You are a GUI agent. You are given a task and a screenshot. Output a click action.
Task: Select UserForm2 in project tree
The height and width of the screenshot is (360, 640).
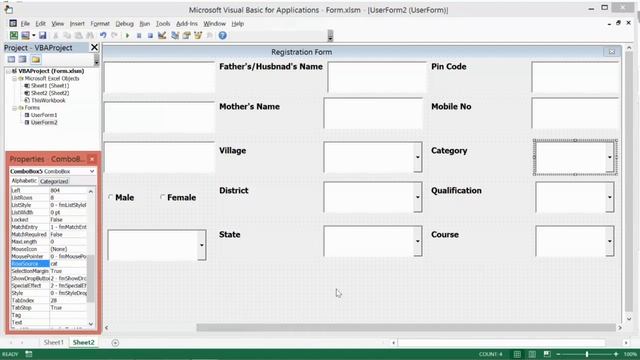[44, 122]
